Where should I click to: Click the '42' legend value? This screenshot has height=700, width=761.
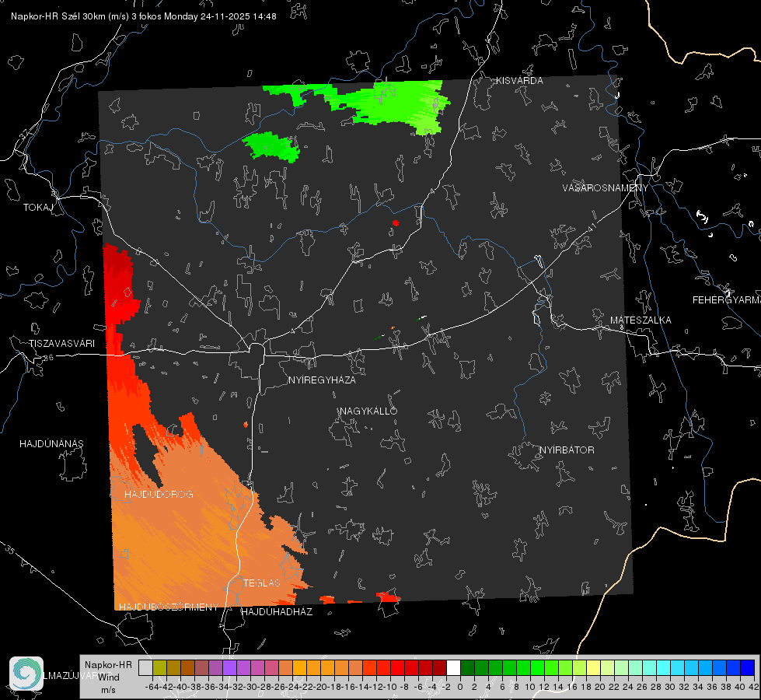pyautogui.click(x=754, y=687)
